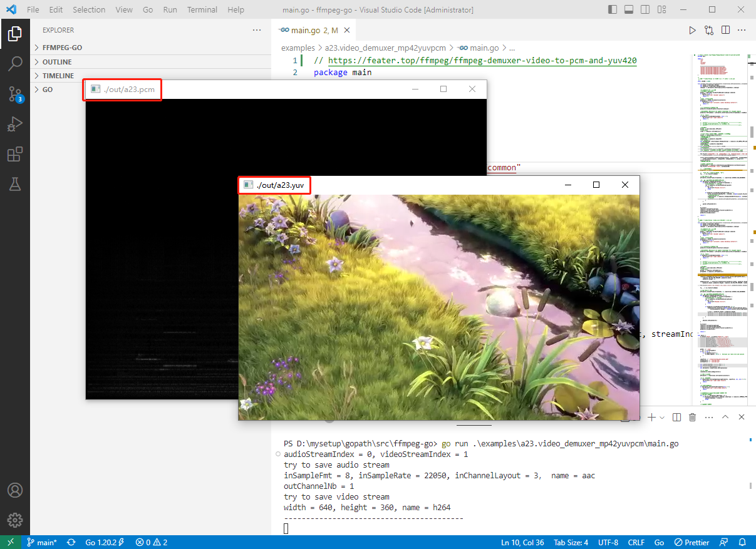
Task: Click CRLF end of line selector
Action: tap(636, 542)
